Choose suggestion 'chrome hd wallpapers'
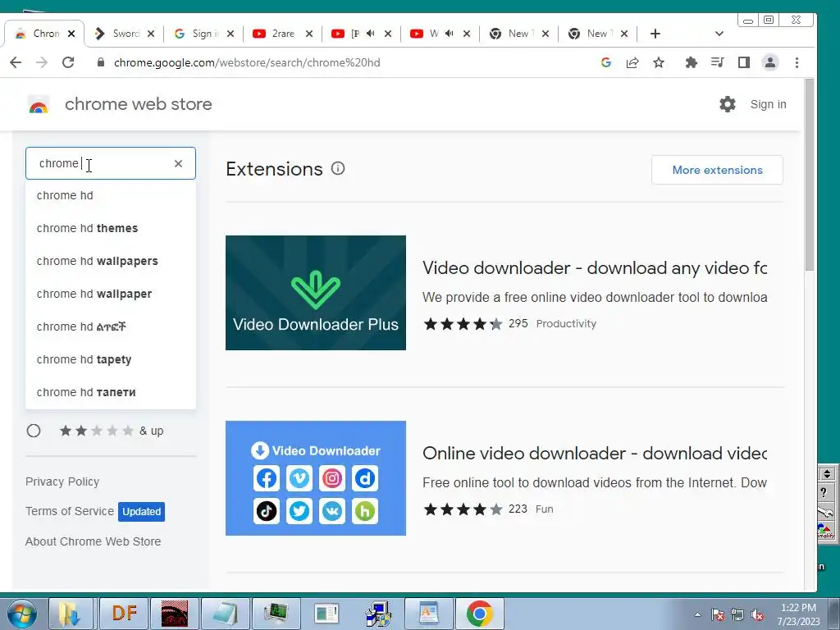Screen dimensions: 840x630 click(x=111, y=261)
